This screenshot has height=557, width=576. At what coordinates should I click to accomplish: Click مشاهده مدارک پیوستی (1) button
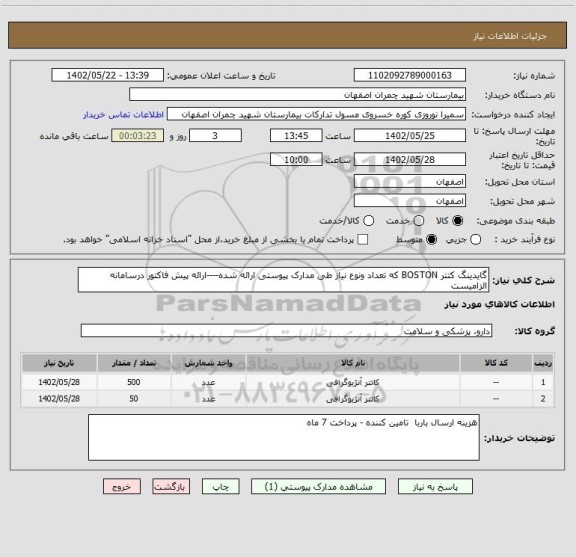tap(318, 487)
